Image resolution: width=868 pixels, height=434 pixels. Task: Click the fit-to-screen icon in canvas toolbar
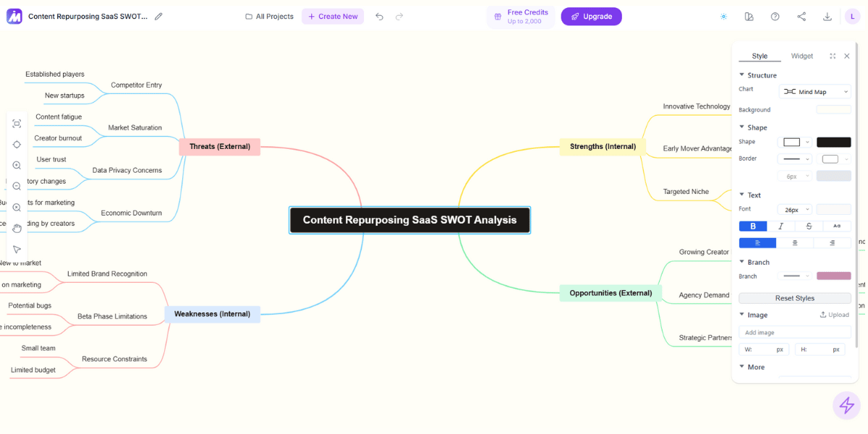click(17, 124)
